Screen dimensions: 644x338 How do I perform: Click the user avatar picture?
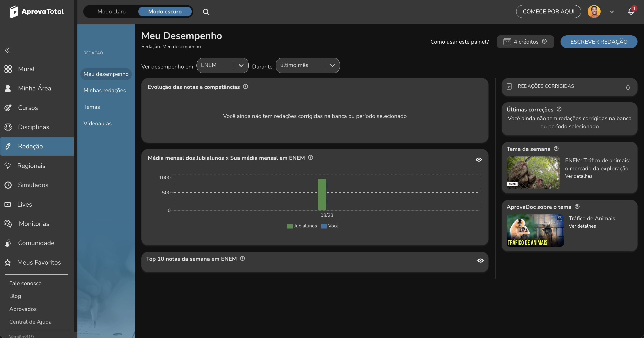(x=594, y=11)
